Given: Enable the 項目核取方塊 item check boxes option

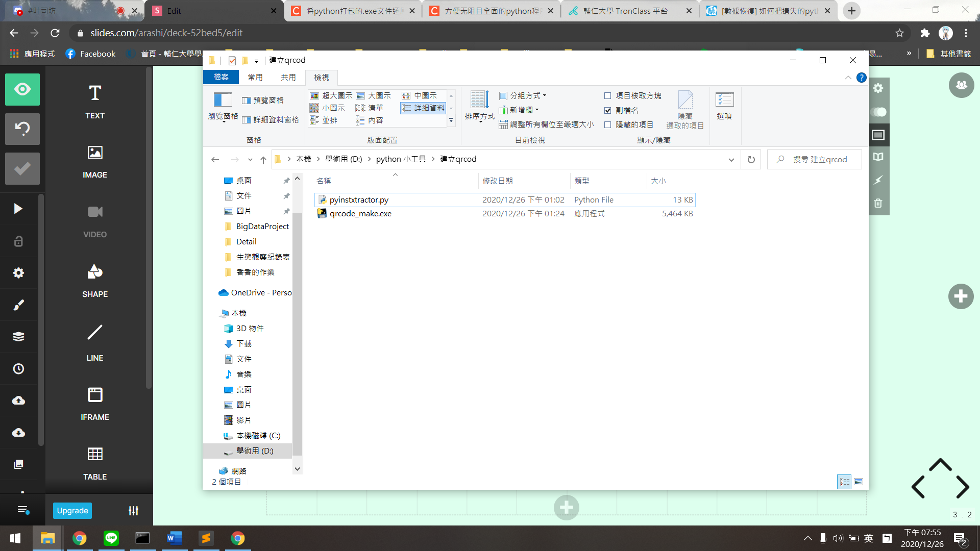Looking at the screenshot, I should point(608,96).
